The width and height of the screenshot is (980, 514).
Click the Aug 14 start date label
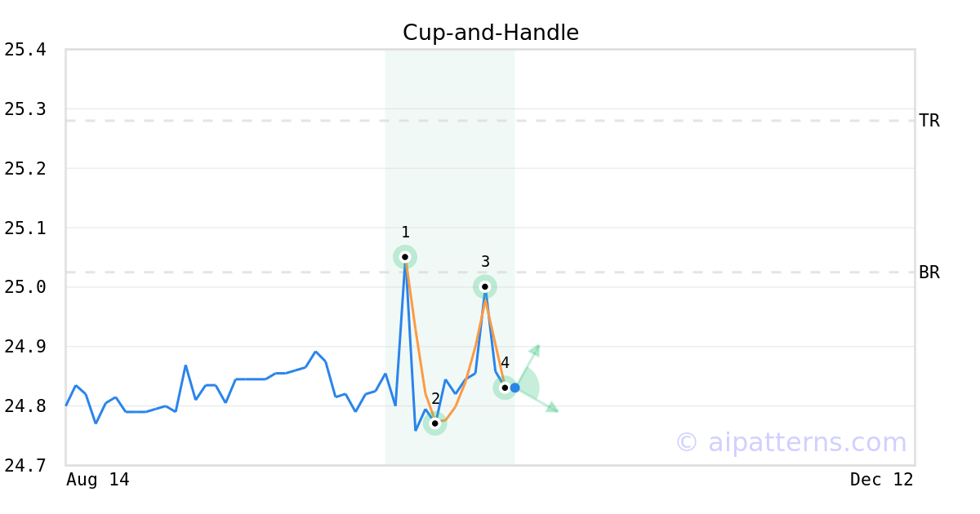pos(97,480)
